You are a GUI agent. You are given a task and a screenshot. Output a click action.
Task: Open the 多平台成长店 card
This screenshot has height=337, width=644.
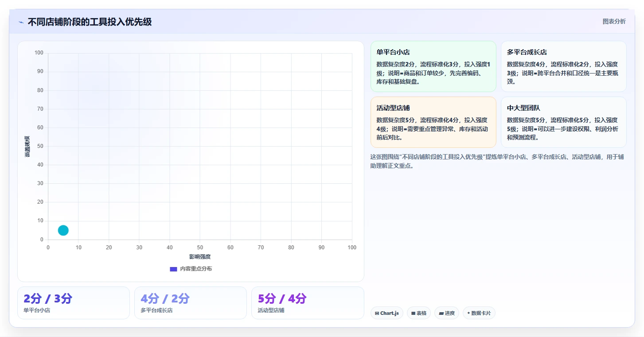click(563, 66)
